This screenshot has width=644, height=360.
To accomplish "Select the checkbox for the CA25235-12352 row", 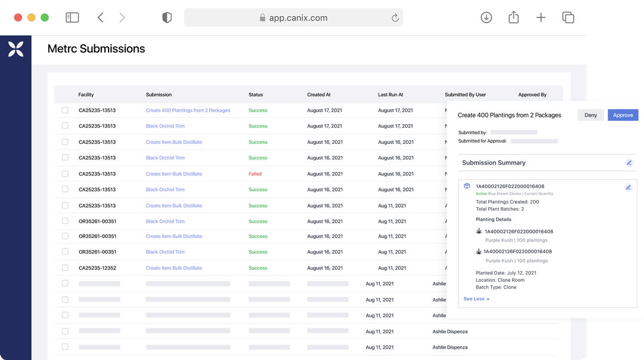I will coord(65,267).
